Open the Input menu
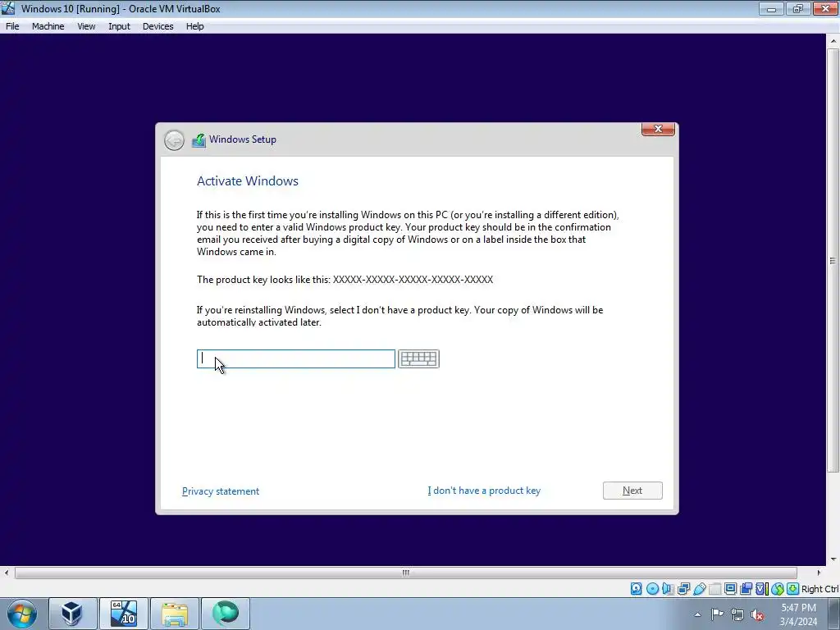Image resolution: width=840 pixels, height=630 pixels. 119,26
